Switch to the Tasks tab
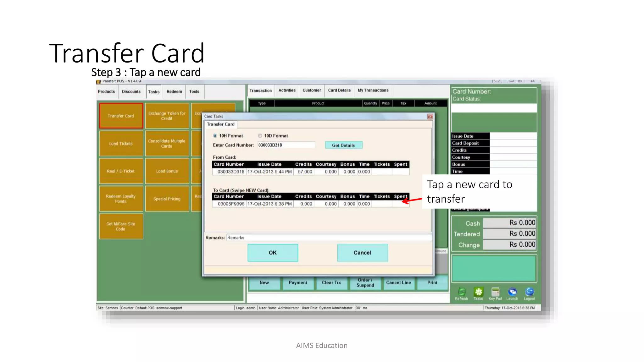 (x=154, y=92)
